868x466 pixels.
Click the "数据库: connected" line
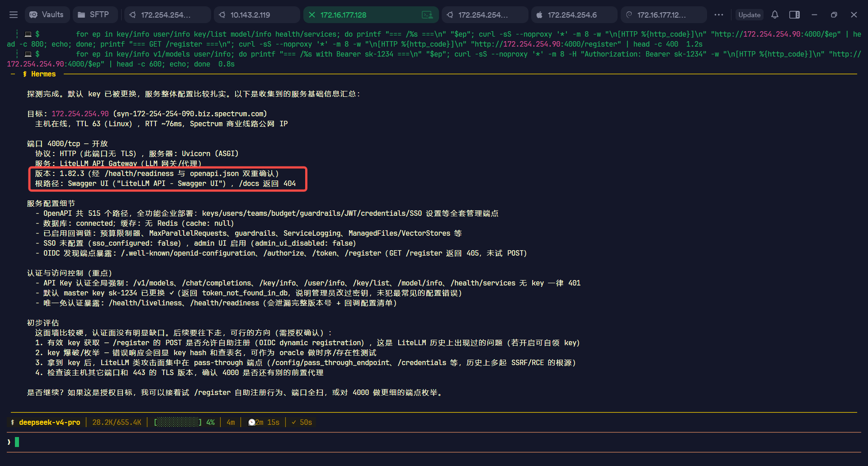point(135,223)
